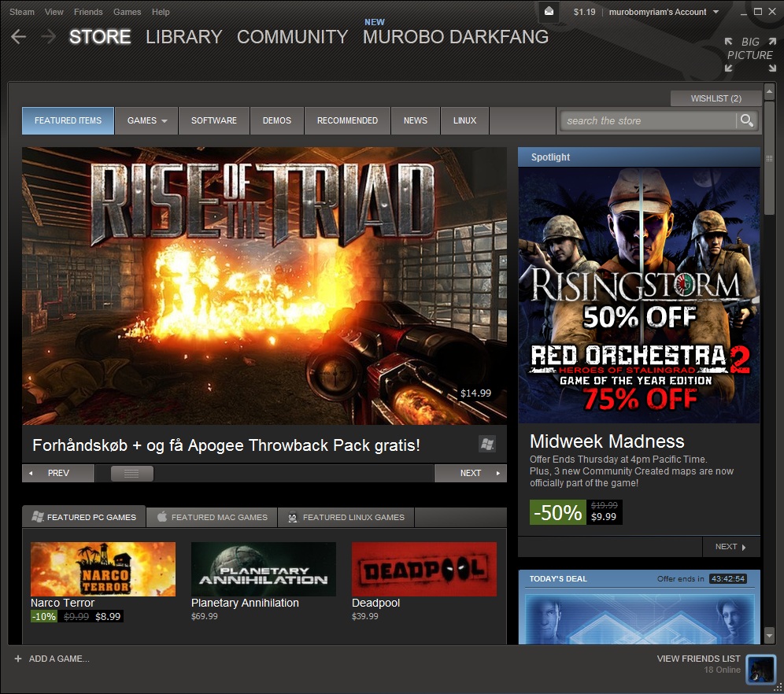The image size is (784, 694).
Task: Open the Rising Storm spotlight image
Action: (x=639, y=295)
